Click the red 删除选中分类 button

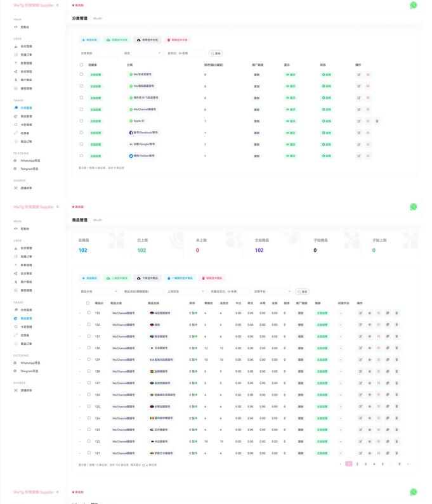pos(178,39)
